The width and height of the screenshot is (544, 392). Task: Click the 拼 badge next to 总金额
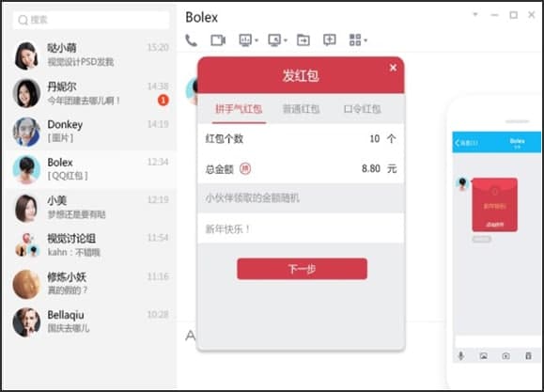click(x=245, y=169)
